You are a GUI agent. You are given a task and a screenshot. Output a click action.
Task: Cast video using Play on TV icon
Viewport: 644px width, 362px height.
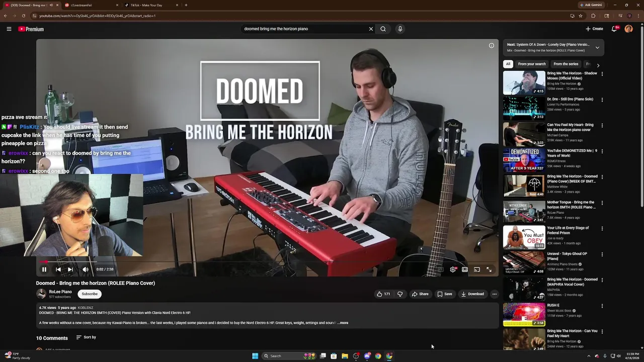(476, 269)
